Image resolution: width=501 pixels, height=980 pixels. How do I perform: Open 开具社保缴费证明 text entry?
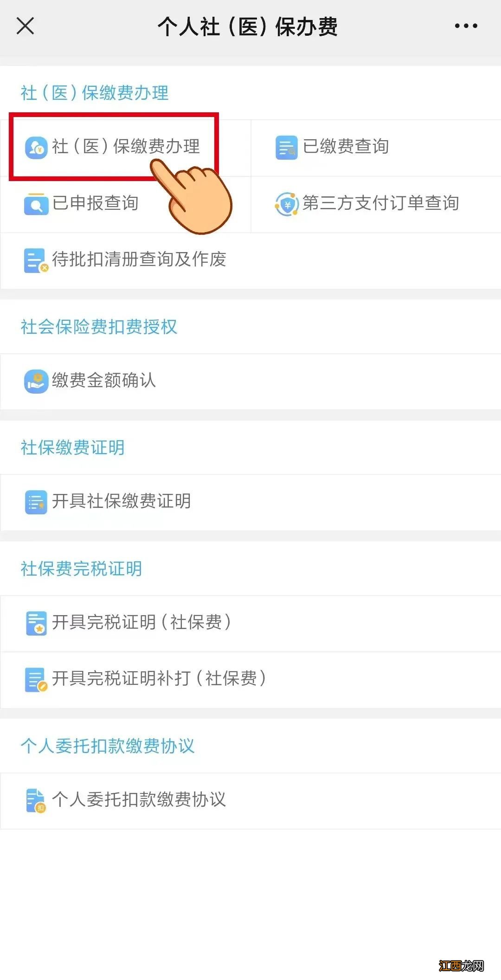coord(121,501)
